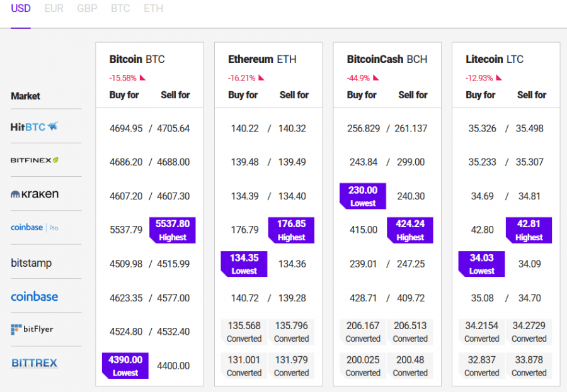567x392 pixels.
Task: Select the 200.48 Converted BitcoinCash cell
Action: (x=410, y=366)
